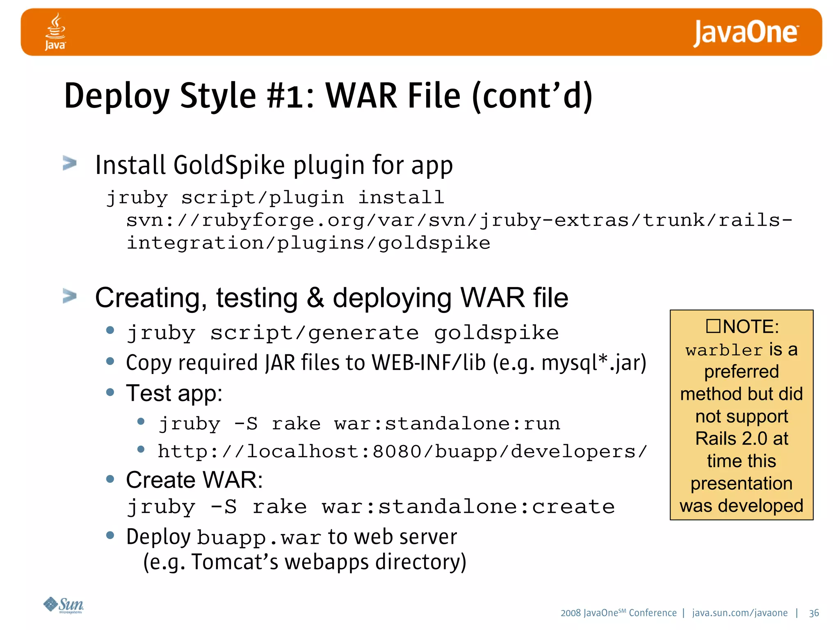Click the Sun Microsystems logo
This screenshot has height=630, width=840.
pos(64,605)
